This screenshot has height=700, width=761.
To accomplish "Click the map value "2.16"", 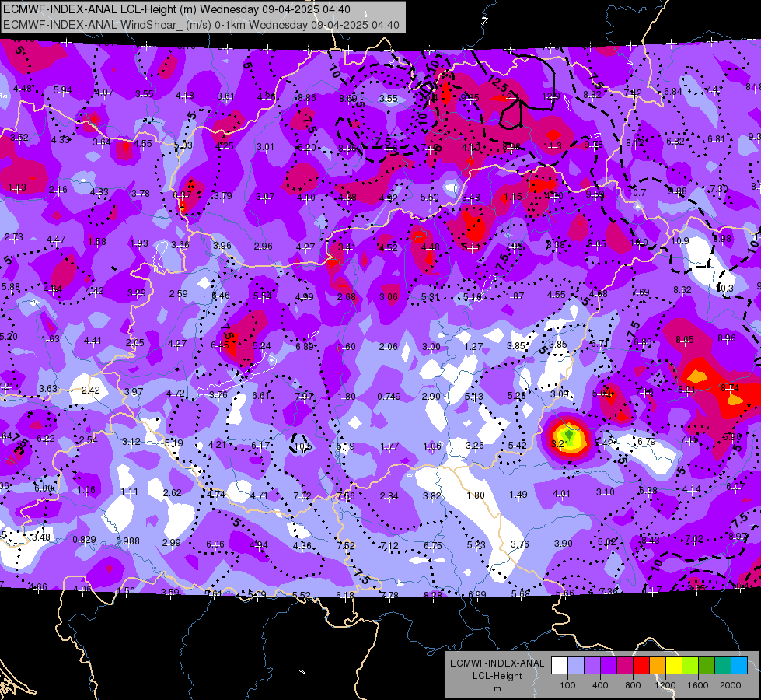I will pyautogui.click(x=58, y=190).
